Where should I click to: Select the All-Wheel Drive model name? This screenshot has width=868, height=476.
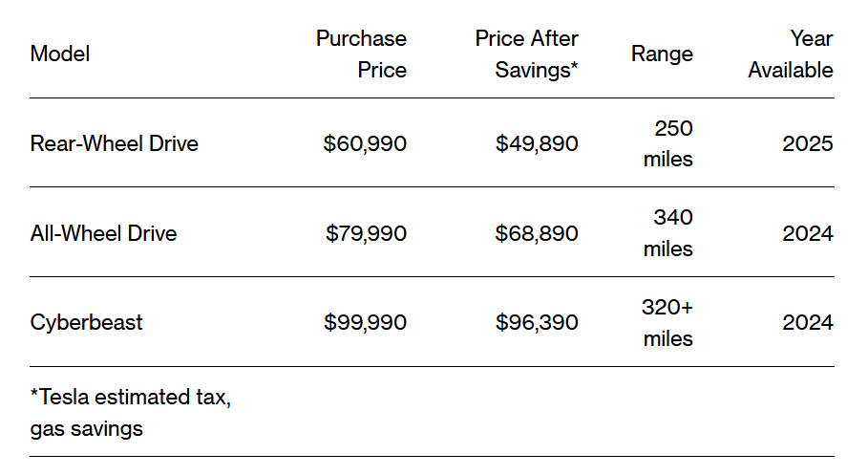tap(103, 233)
